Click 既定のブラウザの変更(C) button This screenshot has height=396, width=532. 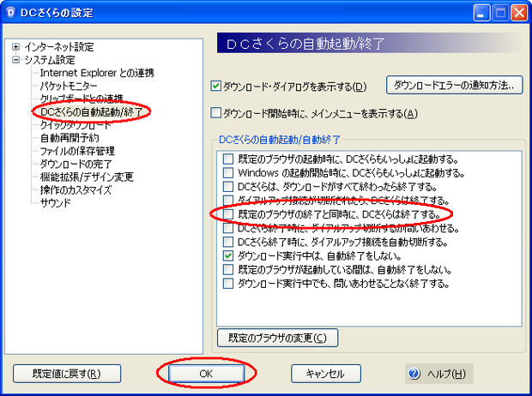pos(277,338)
